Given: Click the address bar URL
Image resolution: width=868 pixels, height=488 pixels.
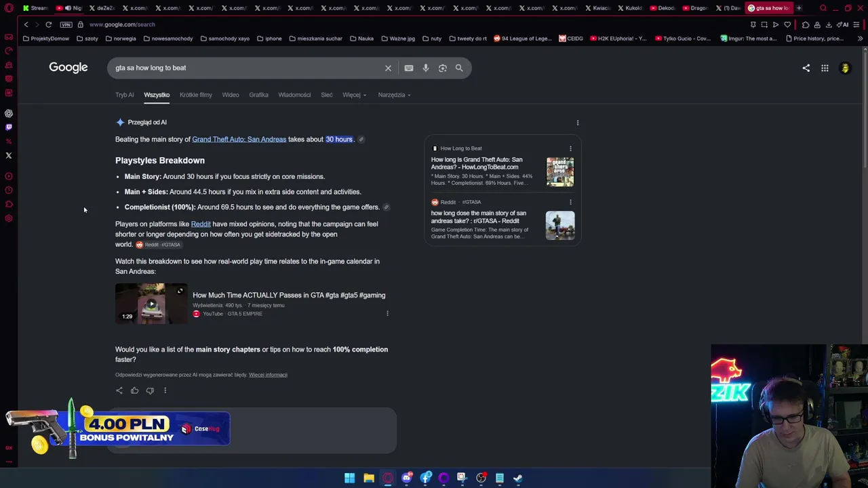Looking at the screenshot, I should pos(122,24).
